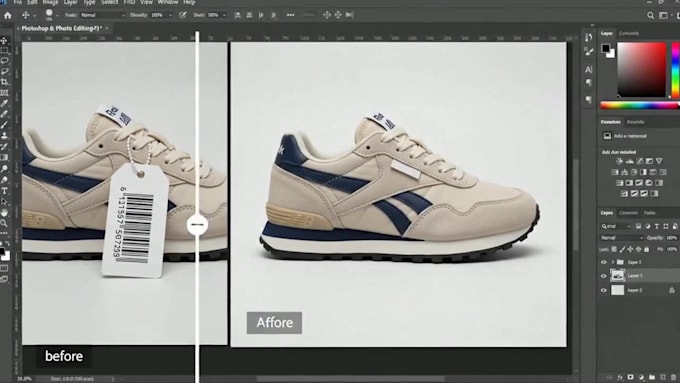Screen dimensions: 680x383
Task: Hide the folder group layer eye
Action: pos(604,262)
